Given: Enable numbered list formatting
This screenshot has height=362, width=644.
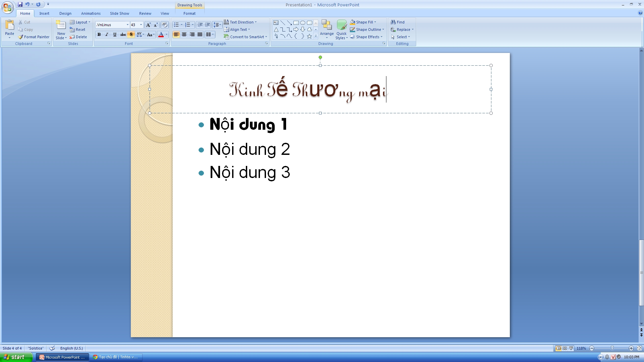Looking at the screenshot, I should pos(186,24).
